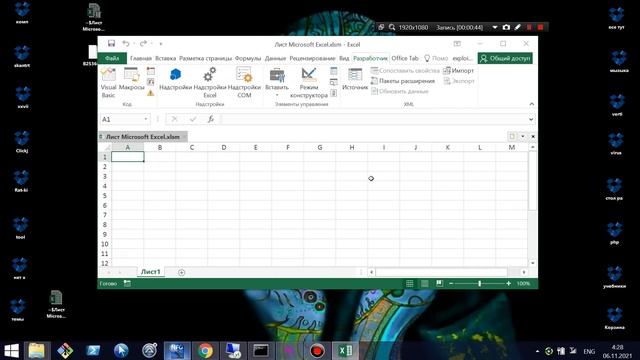Click the recorder pencil draw icon

[518, 27]
